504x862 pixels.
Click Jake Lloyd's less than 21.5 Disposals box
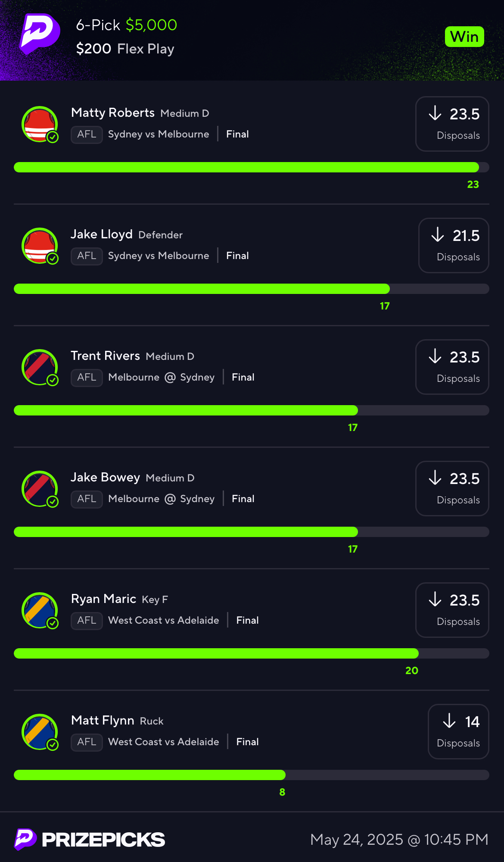tap(454, 245)
